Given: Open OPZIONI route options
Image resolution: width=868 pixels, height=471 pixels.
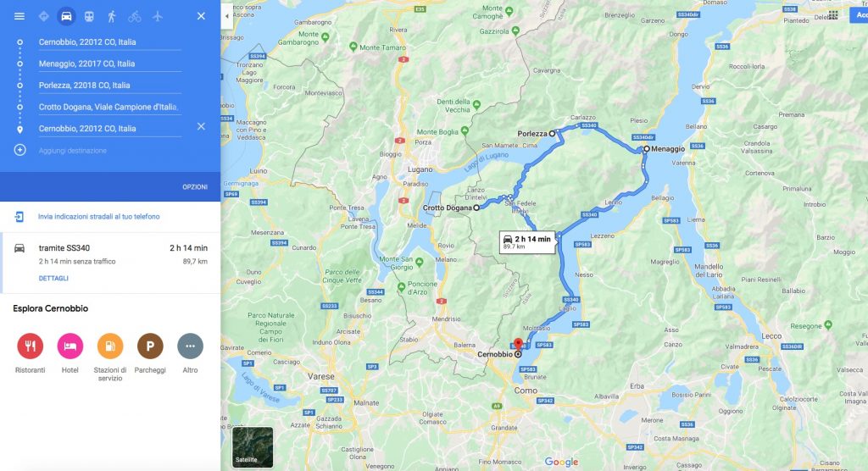Looking at the screenshot, I should pos(195,187).
